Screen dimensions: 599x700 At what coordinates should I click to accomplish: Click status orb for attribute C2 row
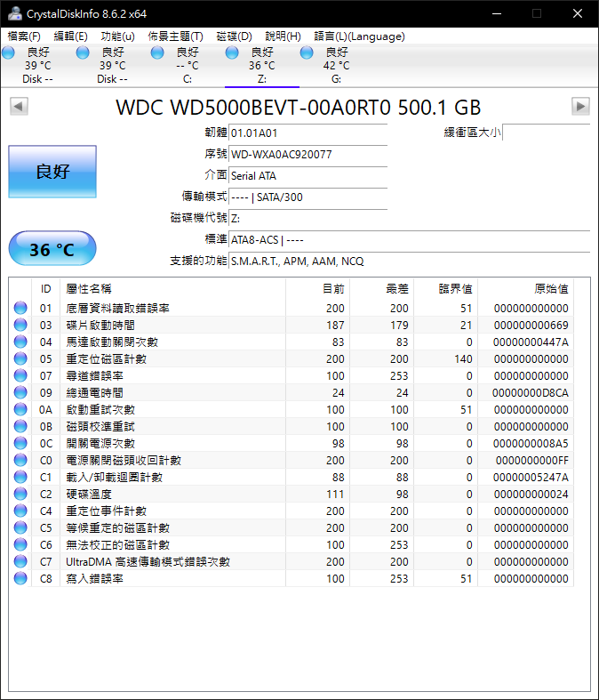click(20, 494)
